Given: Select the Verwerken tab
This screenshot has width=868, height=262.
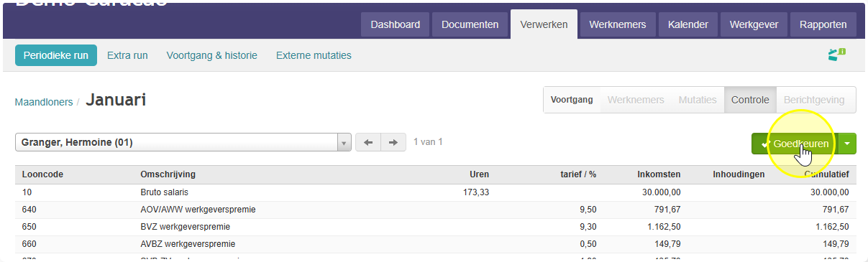Looking at the screenshot, I should (x=544, y=24).
